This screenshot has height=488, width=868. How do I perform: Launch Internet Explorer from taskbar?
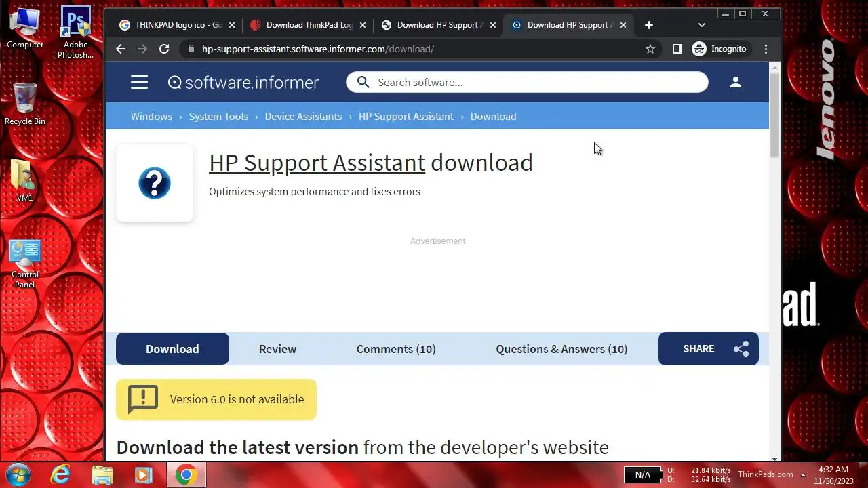tap(61, 475)
